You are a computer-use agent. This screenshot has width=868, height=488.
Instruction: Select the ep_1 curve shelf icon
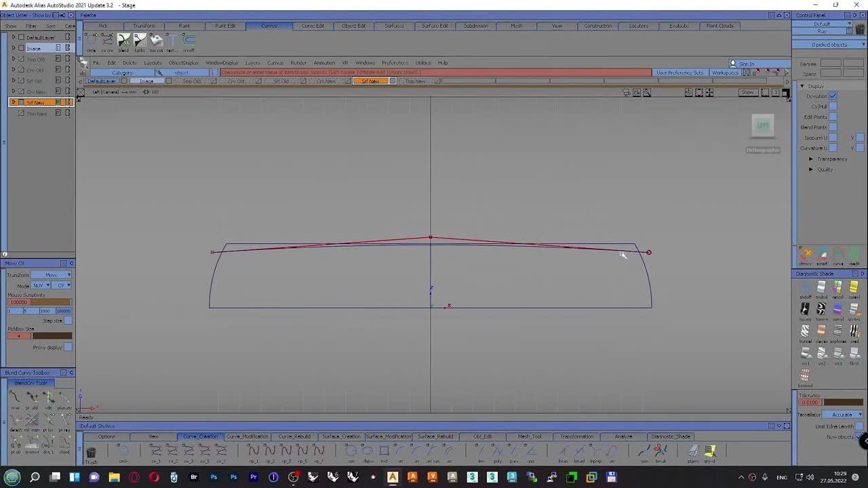[x=254, y=451]
